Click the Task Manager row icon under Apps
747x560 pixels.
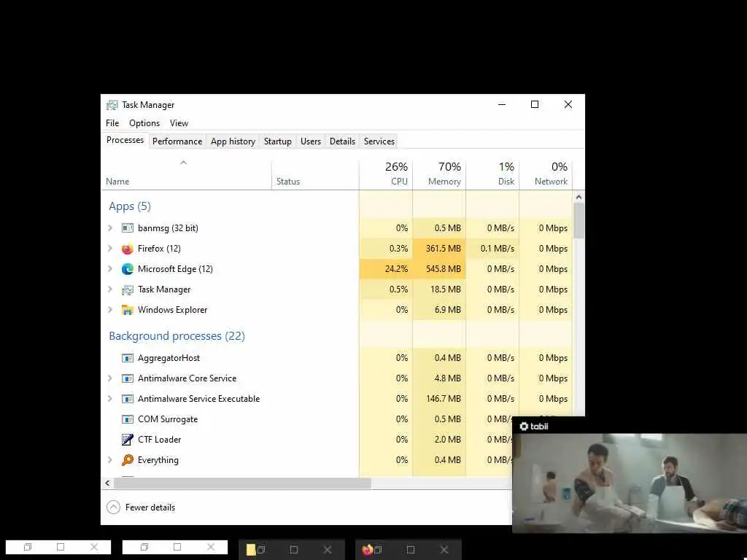[127, 289]
